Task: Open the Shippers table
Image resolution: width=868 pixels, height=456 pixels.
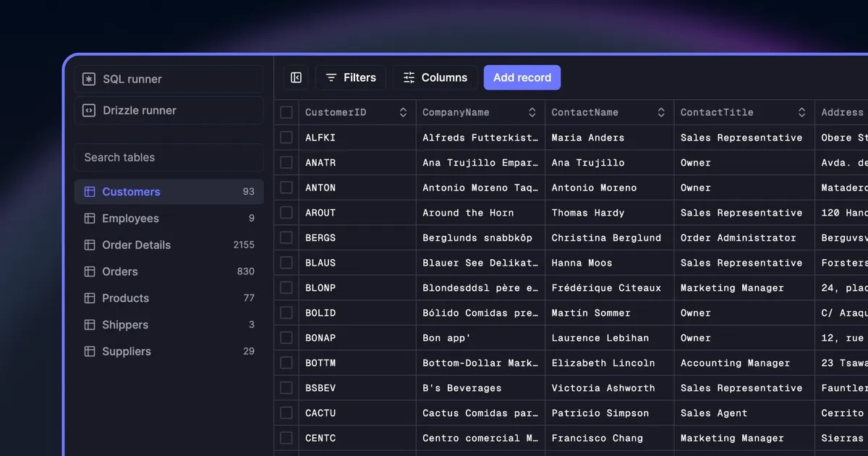Action: point(169,325)
